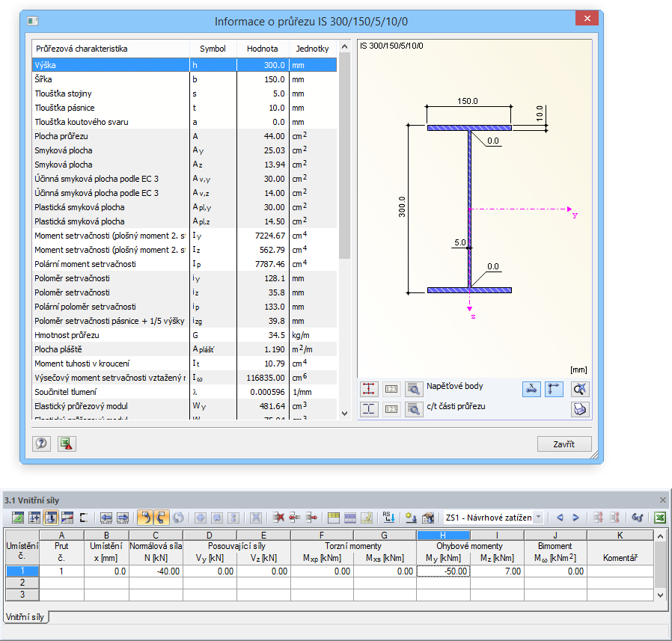The height and width of the screenshot is (641, 672).
Task: Go to next load case arrow
Action: 575,517
